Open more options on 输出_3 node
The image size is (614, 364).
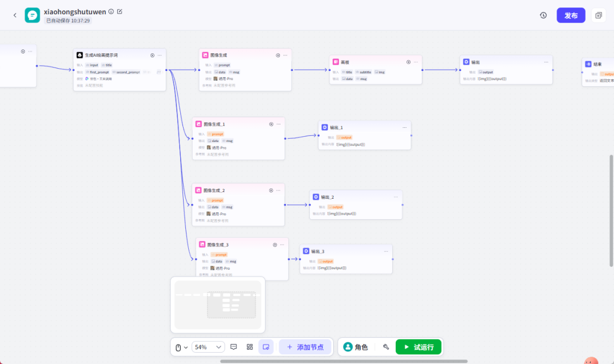click(x=386, y=252)
